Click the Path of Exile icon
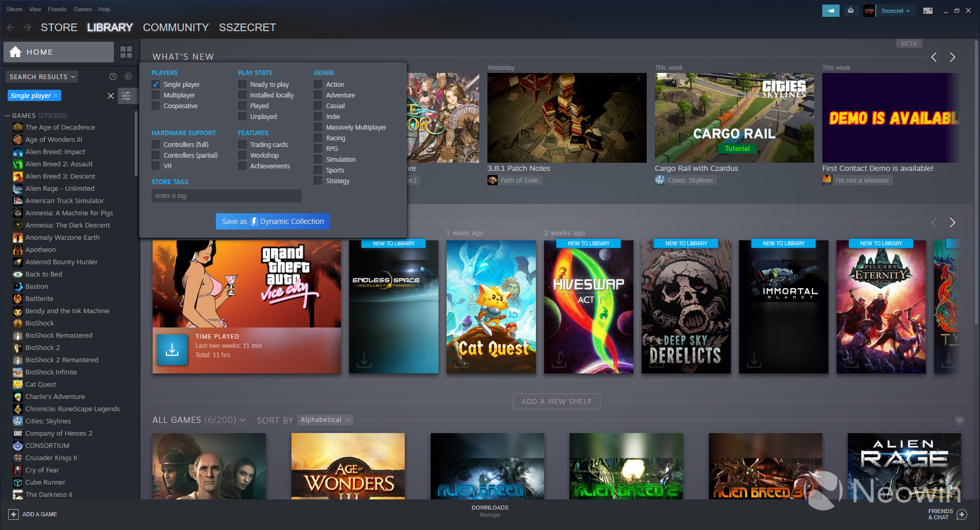Image resolution: width=980 pixels, height=530 pixels. 493,180
